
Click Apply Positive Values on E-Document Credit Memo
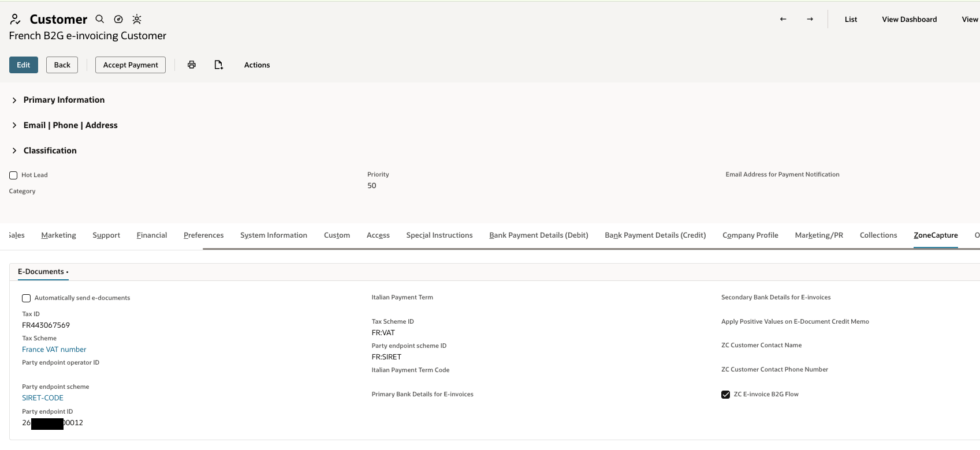(795, 321)
